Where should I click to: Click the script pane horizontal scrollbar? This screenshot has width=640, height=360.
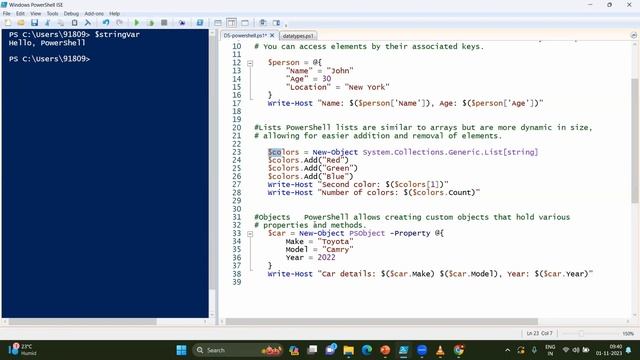(382, 322)
